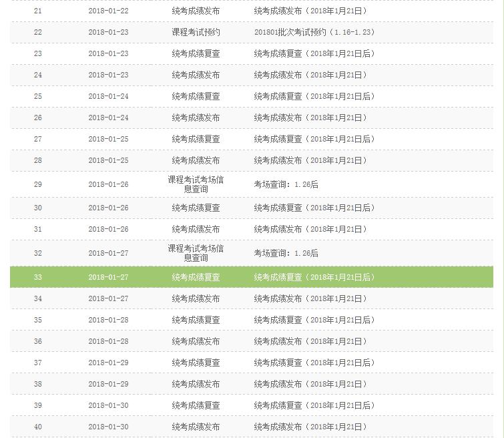Open 统考成绩发布 description in row 24

pyautogui.click(x=310, y=75)
